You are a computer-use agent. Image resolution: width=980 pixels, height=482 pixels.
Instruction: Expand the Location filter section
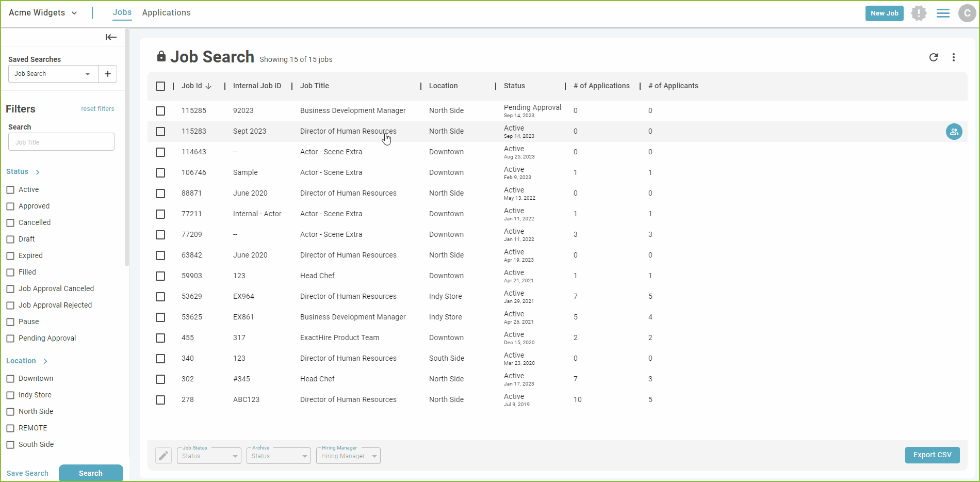pyautogui.click(x=27, y=361)
